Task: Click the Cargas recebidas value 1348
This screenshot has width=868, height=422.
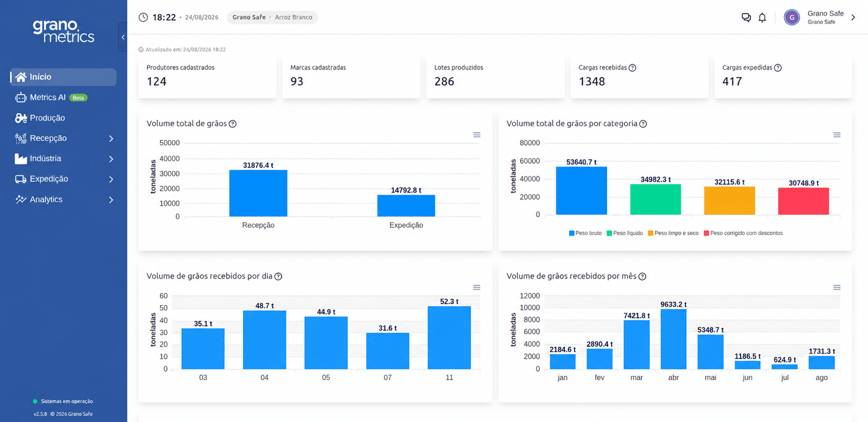Action: pos(592,82)
